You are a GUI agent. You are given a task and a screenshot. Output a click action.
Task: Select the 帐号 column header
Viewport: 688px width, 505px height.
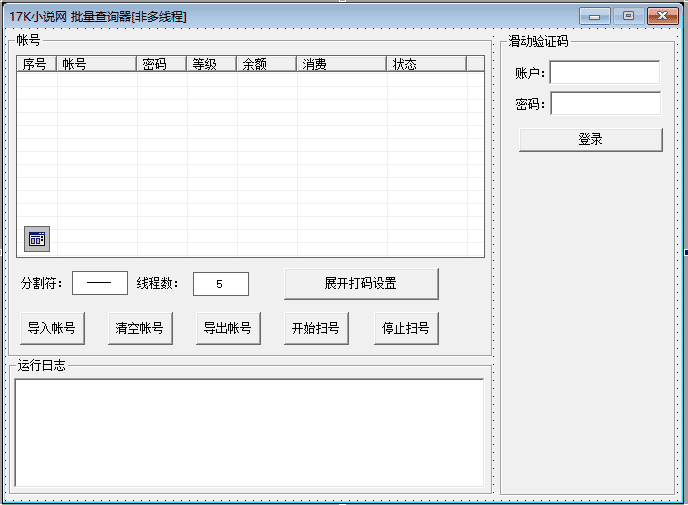[97, 64]
